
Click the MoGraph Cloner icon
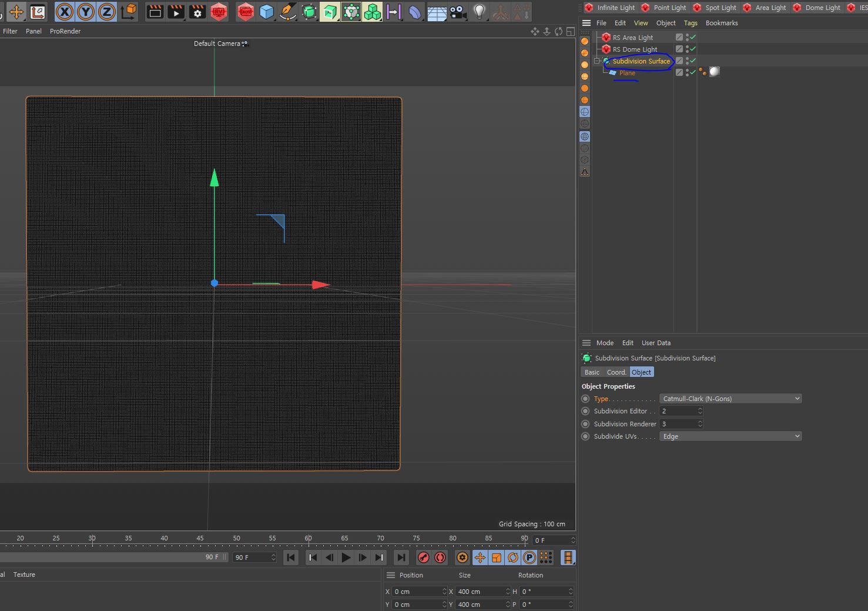coord(373,12)
